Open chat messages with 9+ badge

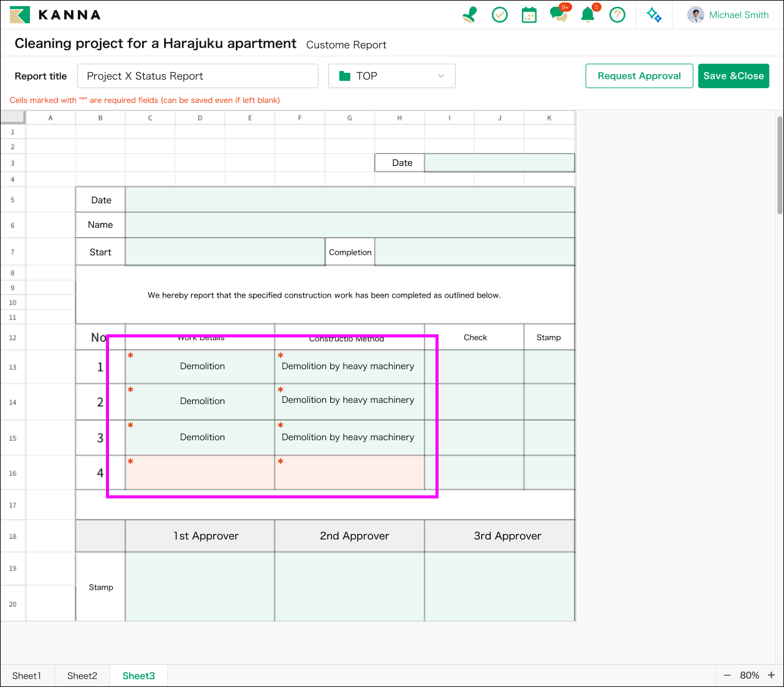[559, 14]
